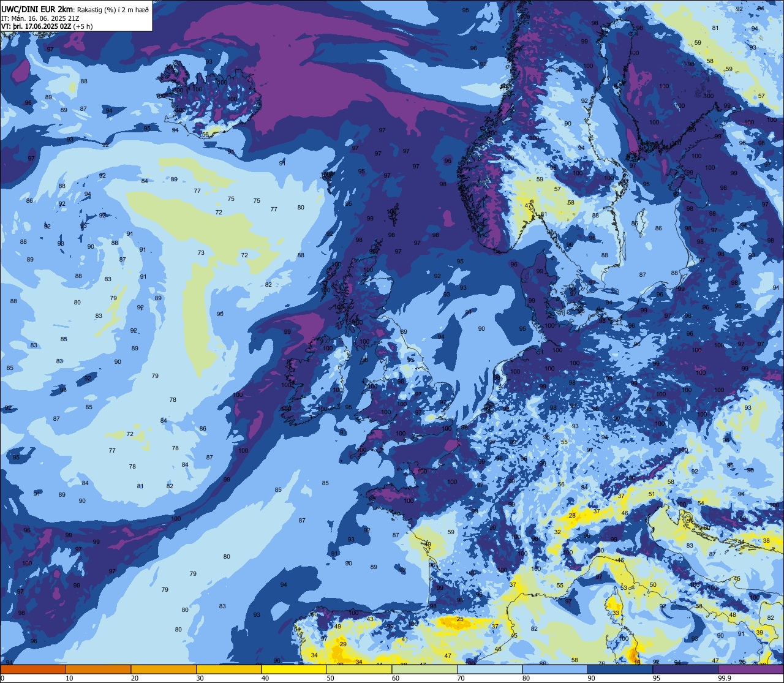
Task: Click the legend tick label "10"
Action: [69, 678]
